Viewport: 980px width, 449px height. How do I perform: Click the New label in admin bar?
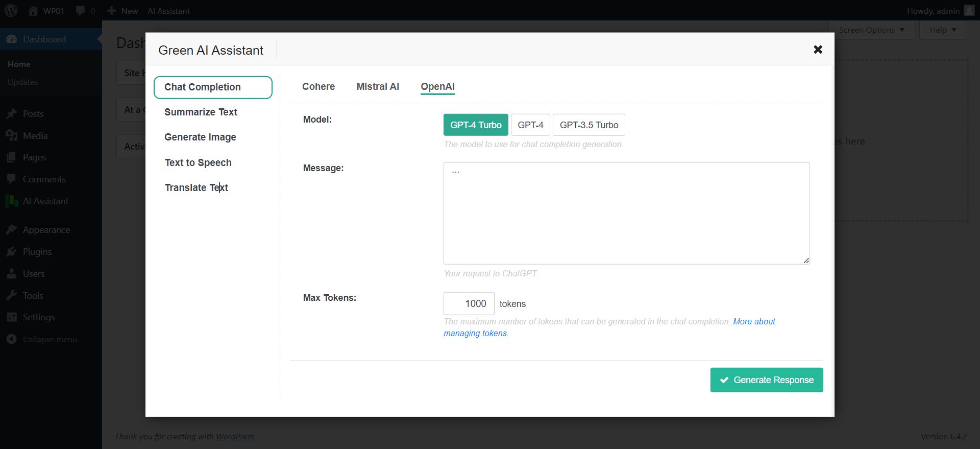tap(130, 11)
